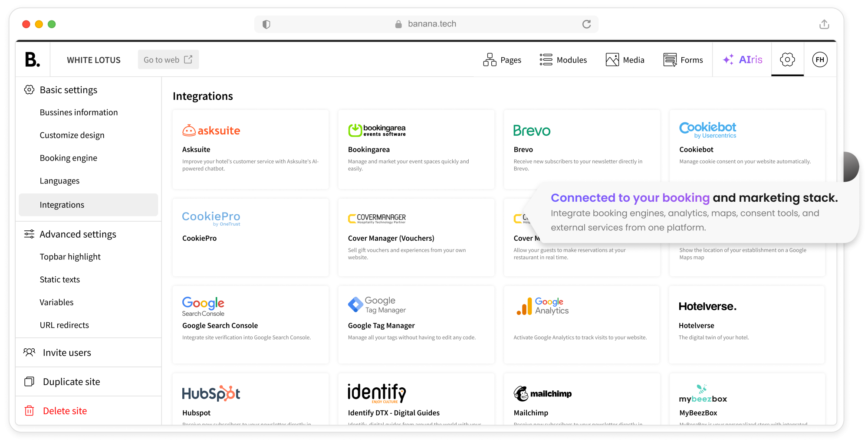
Task: Click the Delete site label
Action: [65, 411]
